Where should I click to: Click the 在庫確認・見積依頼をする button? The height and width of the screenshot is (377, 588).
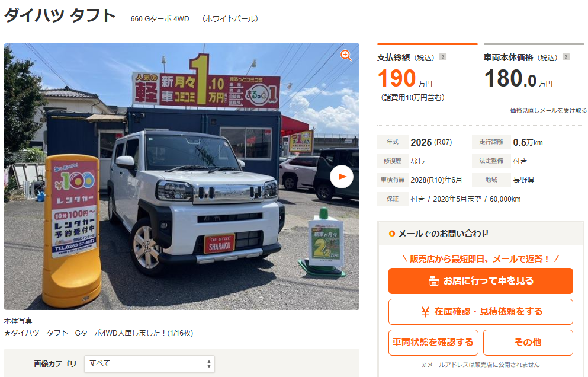(x=481, y=312)
